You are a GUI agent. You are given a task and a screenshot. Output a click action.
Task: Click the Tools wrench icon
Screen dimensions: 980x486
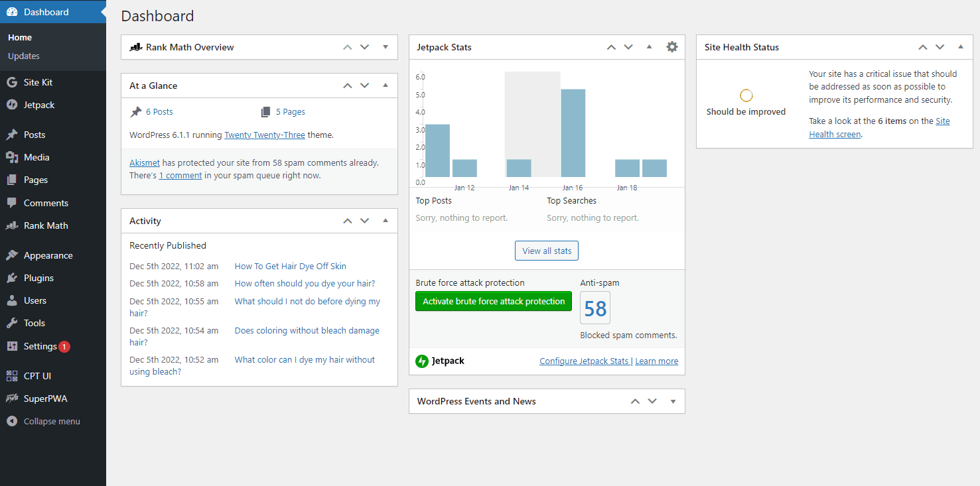(12, 323)
